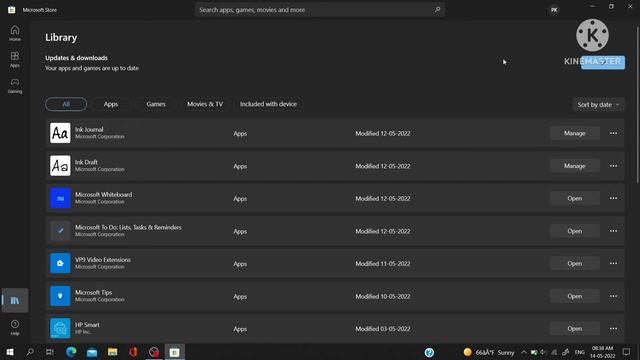Click the Microsoft Tips app icon

[60, 296]
